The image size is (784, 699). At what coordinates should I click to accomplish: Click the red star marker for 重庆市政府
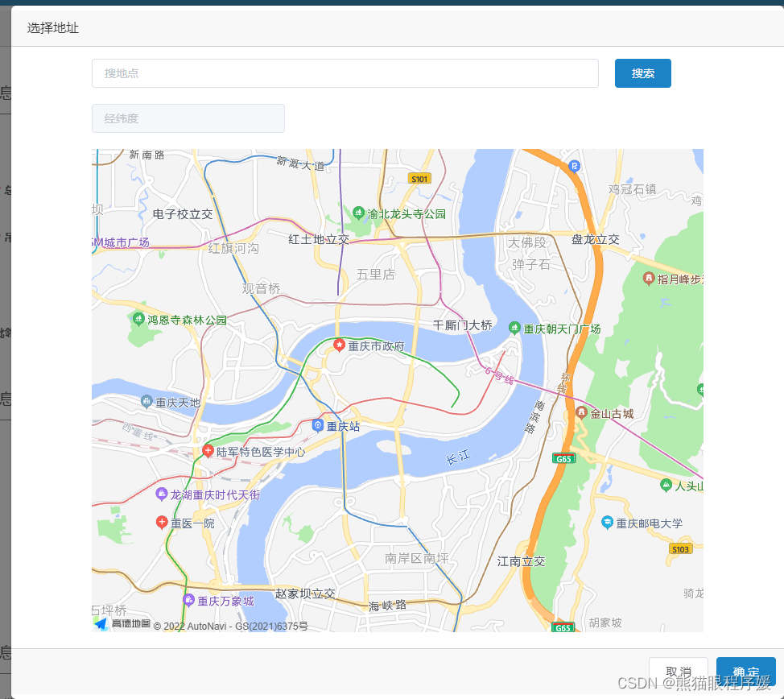pos(339,345)
